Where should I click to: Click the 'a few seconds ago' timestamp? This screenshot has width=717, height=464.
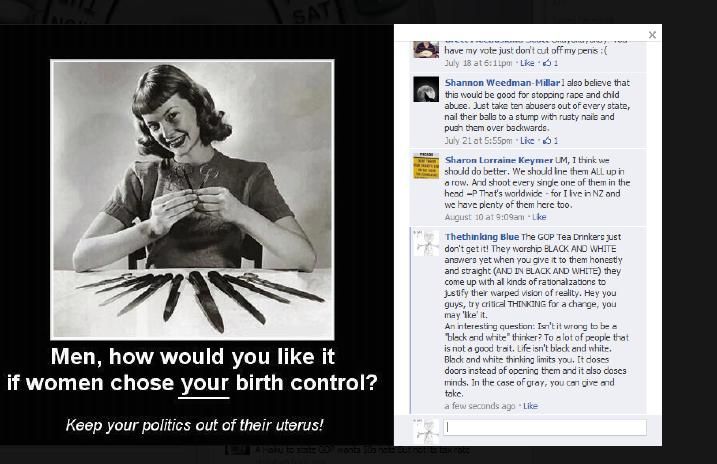click(x=480, y=406)
